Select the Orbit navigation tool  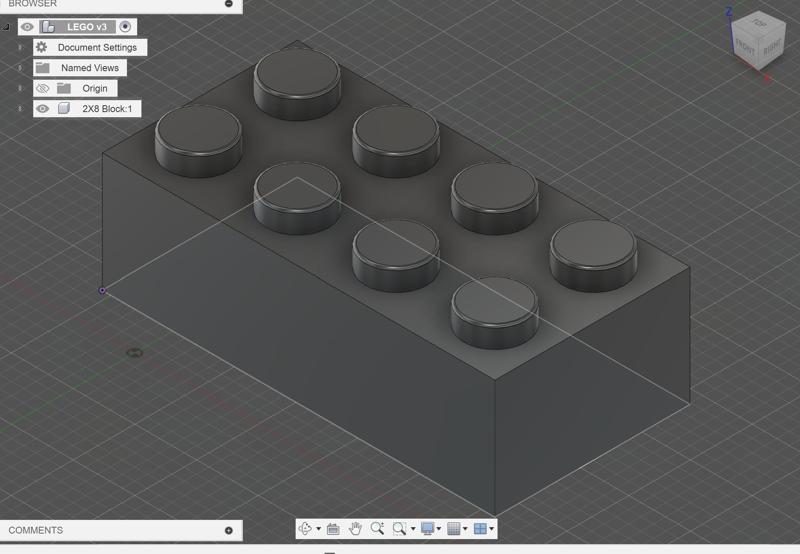[x=305, y=528]
